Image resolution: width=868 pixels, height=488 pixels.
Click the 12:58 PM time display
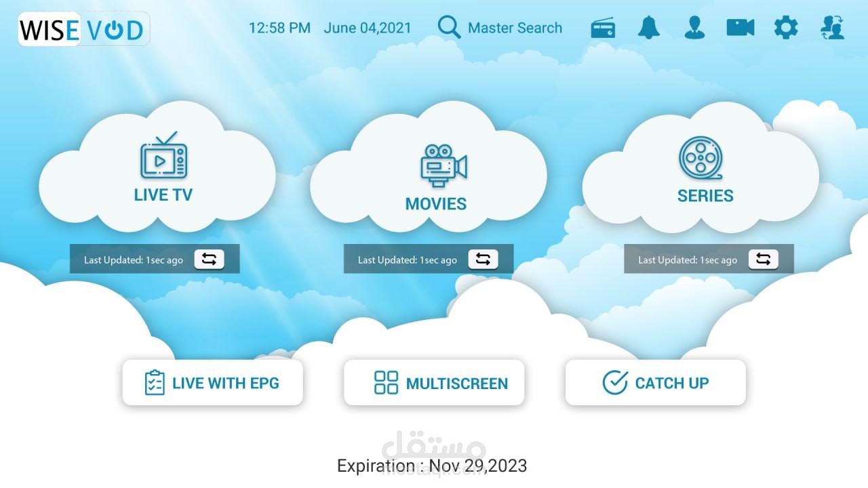tap(279, 28)
